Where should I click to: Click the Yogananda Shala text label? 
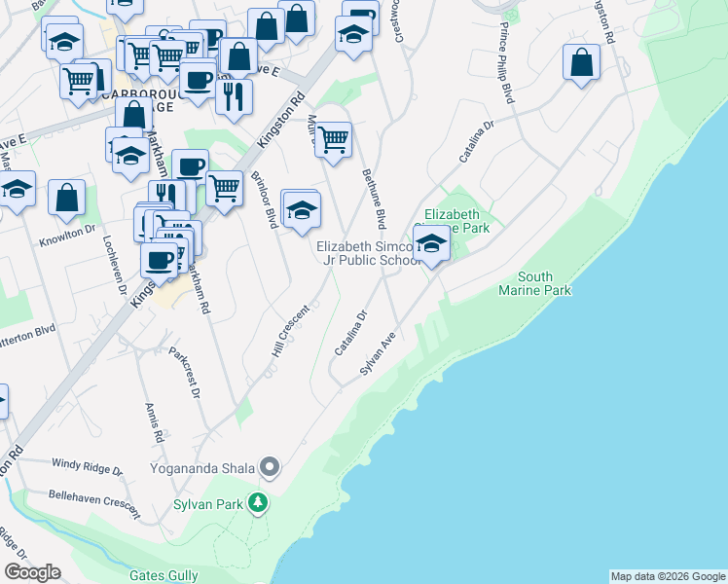point(202,468)
